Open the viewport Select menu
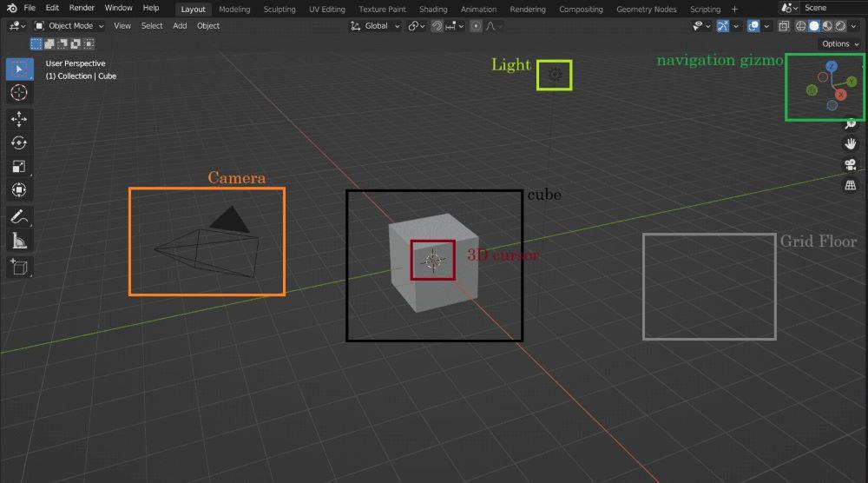The height and width of the screenshot is (483, 868). [x=152, y=26]
